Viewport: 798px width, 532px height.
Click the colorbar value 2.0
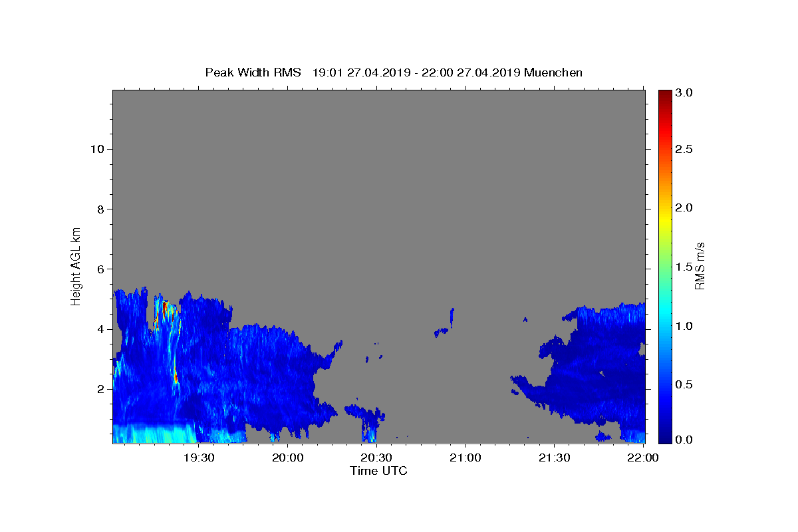pyautogui.click(x=684, y=207)
